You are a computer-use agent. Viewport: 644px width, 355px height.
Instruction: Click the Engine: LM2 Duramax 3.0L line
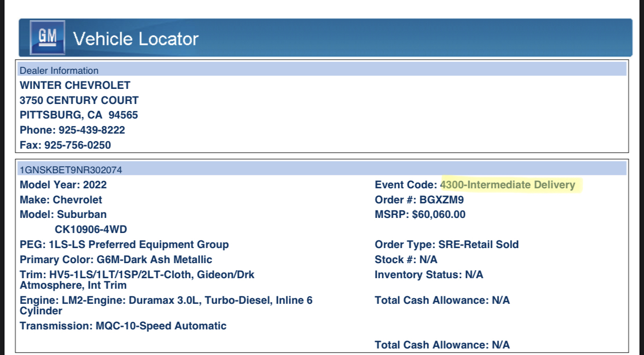pos(166,305)
